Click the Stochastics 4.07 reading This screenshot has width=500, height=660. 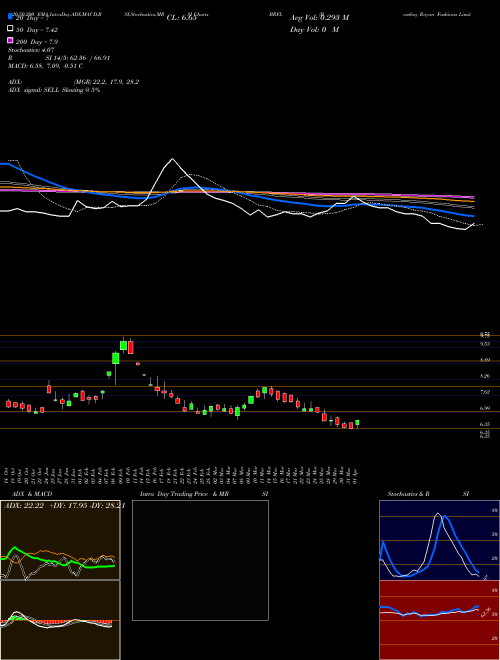(x=29, y=50)
